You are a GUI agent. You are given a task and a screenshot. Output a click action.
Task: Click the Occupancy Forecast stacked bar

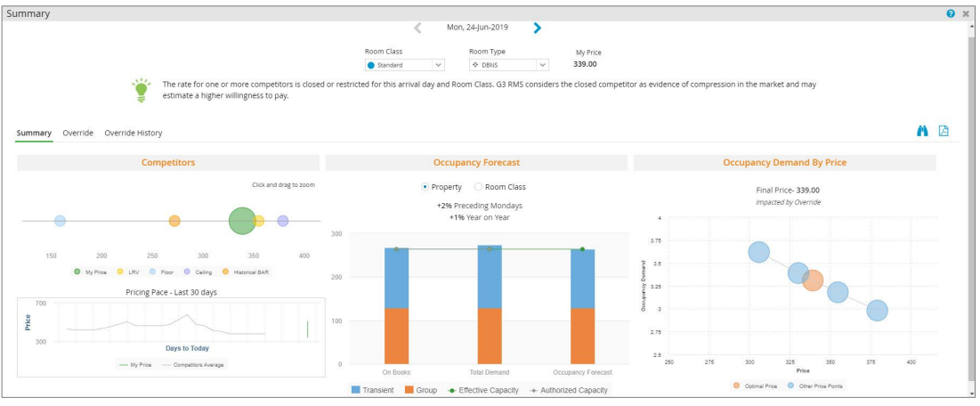[x=582, y=303]
